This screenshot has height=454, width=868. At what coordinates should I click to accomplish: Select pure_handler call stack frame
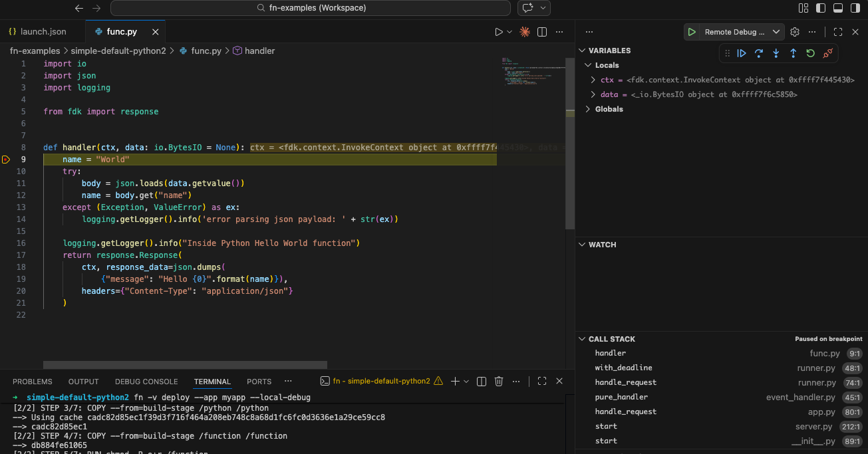721,397
